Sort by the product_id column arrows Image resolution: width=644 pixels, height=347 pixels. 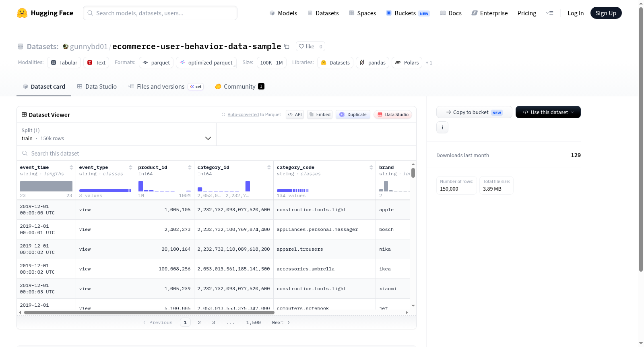pos(190,167)
